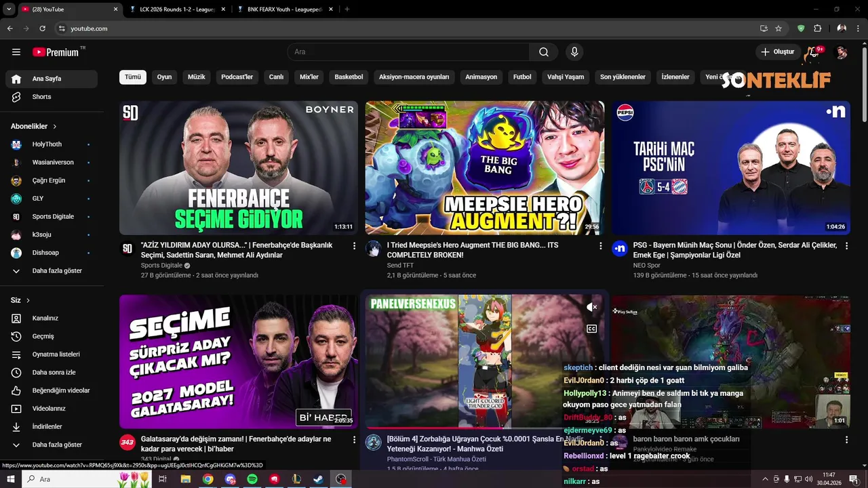Open Videolarınız in sidebar
The image size is (868, 488).
(52, 409)
